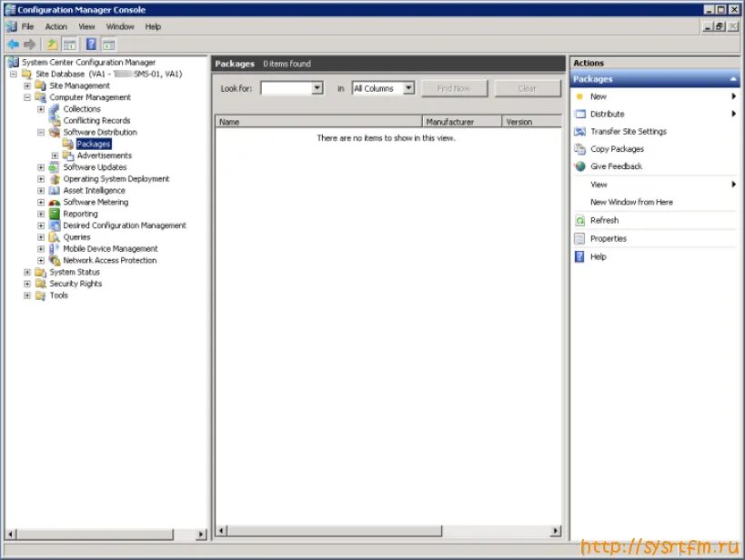Click the Up one level folder icon
Image resolution: width=745 pixels, height=560 pixels.
tap(52, 45)
